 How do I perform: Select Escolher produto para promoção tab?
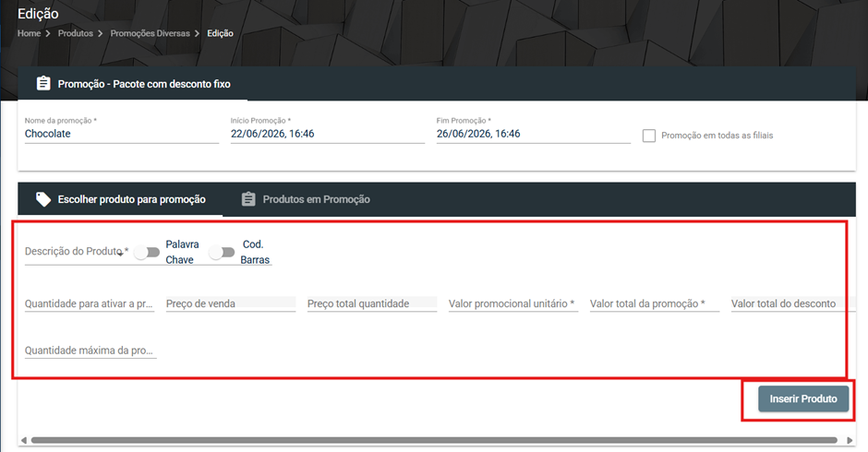[121, 199]
